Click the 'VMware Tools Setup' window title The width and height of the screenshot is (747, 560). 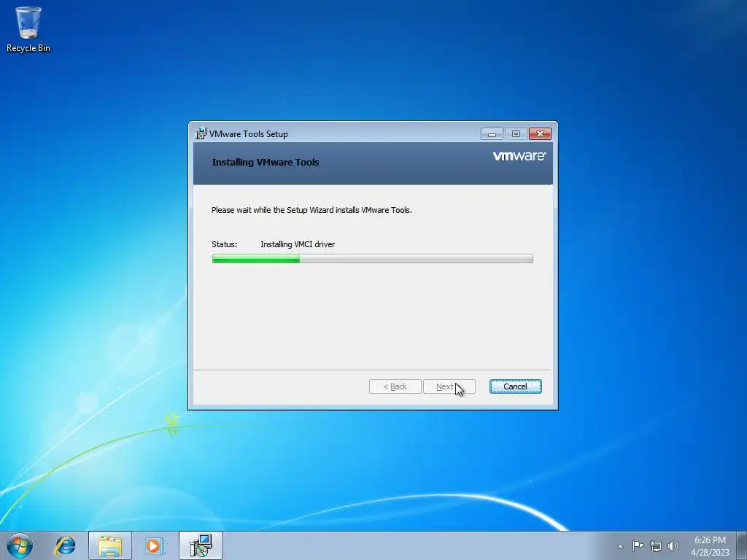click(249, 134)
